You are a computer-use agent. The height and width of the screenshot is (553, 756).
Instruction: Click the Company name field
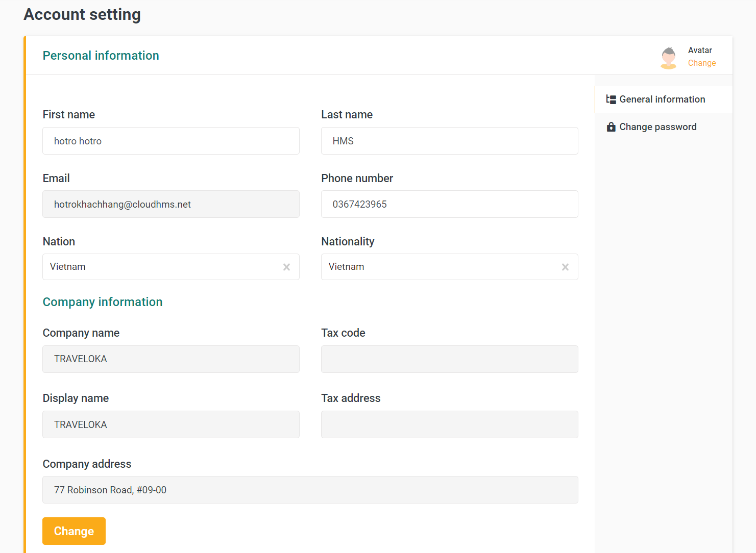[x=170, y=359]
